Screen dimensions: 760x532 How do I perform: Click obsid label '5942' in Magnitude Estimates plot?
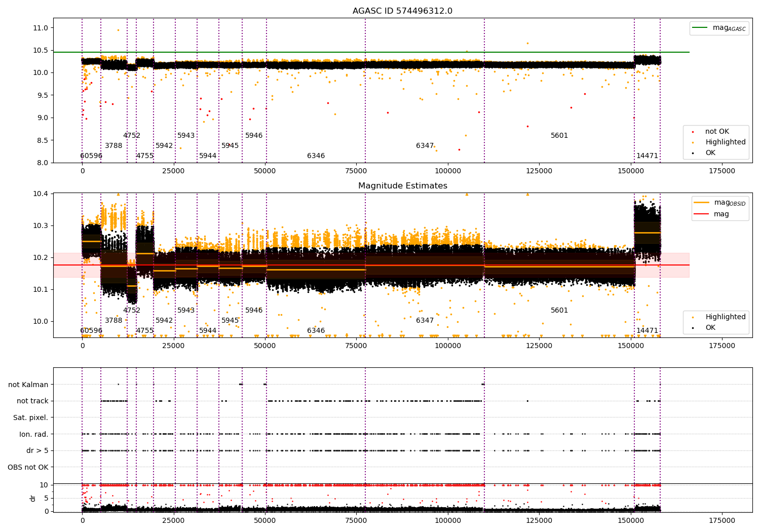coord(164,320)
